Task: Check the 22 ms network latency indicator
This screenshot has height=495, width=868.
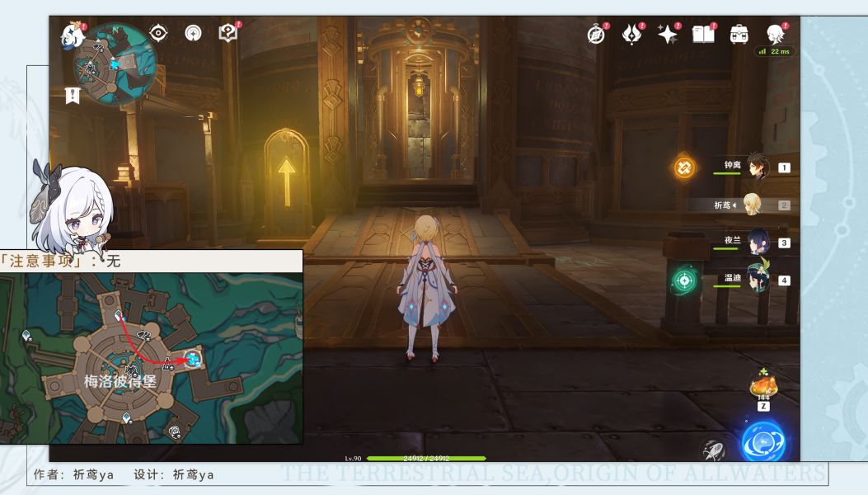Action: (775, 51)
